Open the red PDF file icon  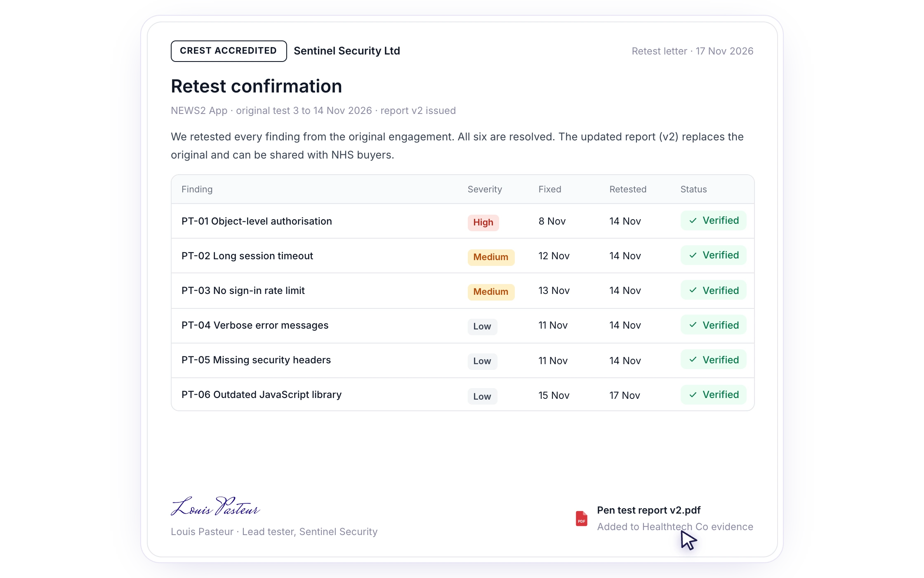point(581,519)
